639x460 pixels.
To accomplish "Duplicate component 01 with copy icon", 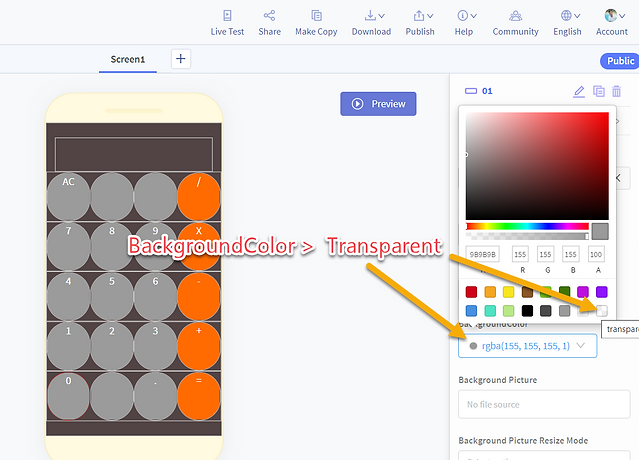I will pyautogui.click(x=598, y=91).
